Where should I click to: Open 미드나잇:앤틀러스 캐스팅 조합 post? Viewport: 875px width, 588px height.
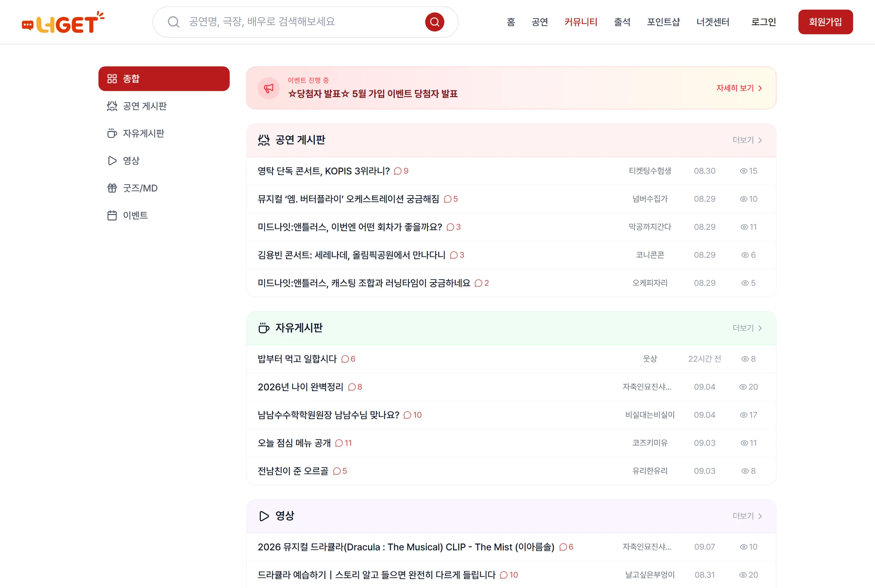point(364,283)
